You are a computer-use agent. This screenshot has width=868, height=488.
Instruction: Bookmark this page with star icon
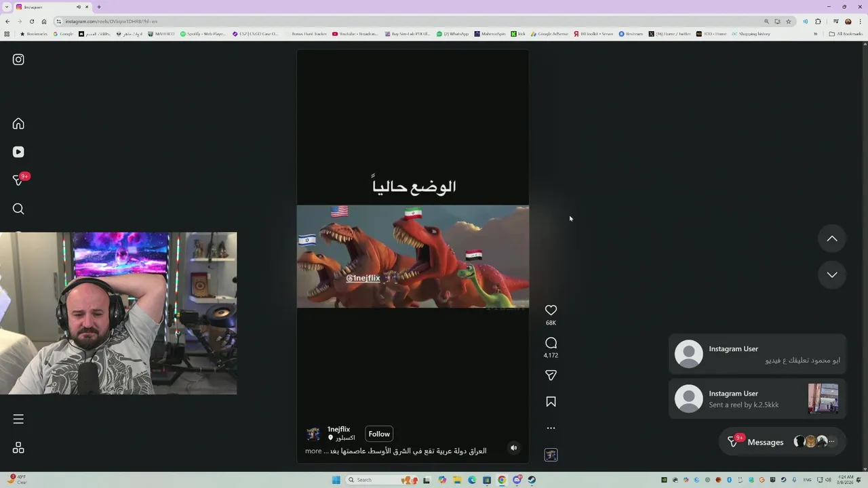788,21
